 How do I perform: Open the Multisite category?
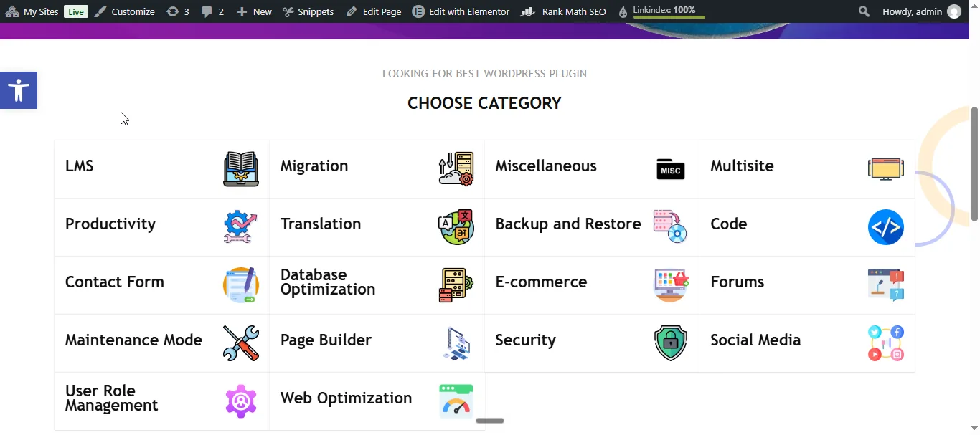742,166
